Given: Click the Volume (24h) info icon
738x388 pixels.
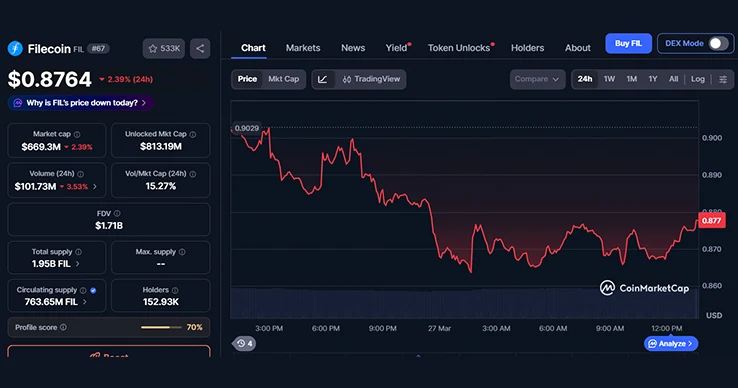Looking at the screenshot, I should point(80,174).
